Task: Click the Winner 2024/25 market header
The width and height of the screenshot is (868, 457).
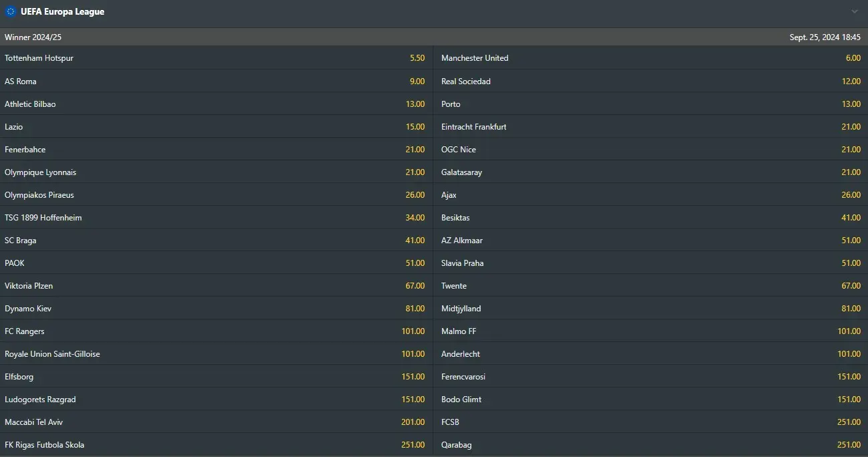Action: point(33,37)
